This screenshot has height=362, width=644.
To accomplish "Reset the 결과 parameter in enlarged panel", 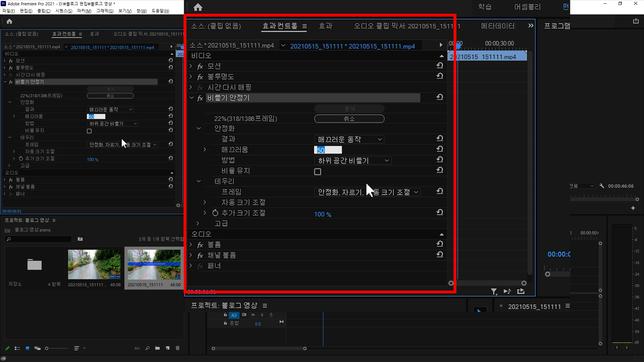I will click(440, 138).
